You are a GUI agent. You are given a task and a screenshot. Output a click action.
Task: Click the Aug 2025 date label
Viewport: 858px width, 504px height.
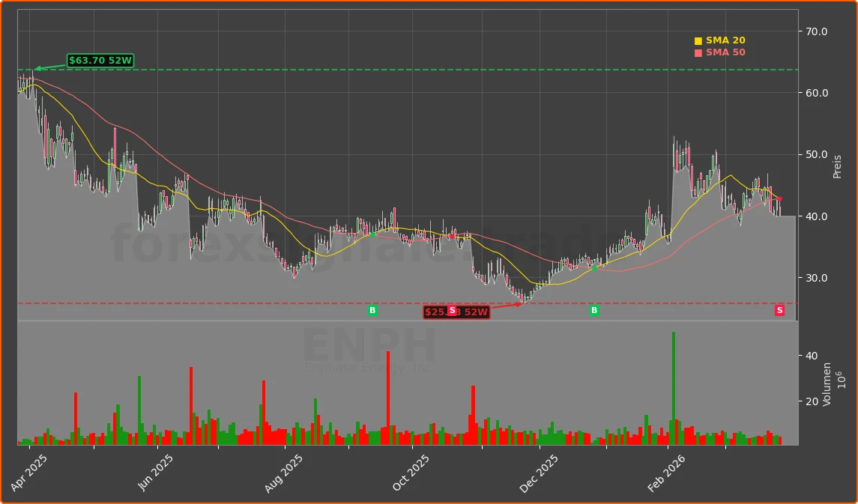click(x=283, y=473)
